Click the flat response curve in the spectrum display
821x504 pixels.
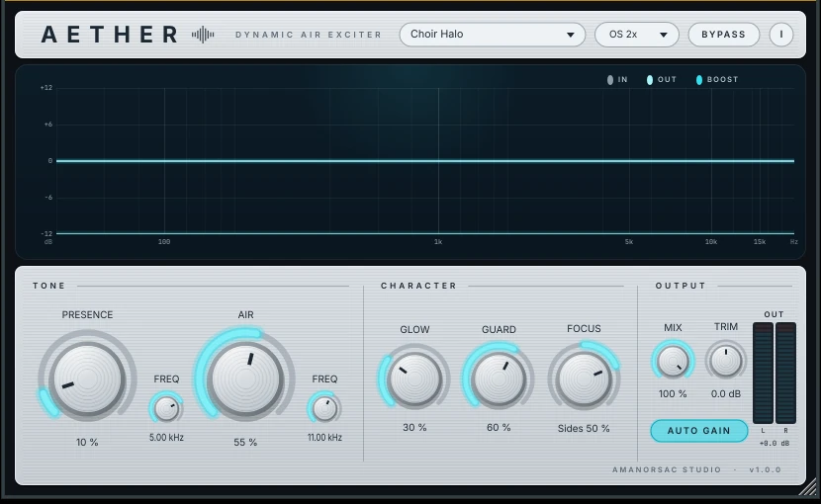coord(425,161)
